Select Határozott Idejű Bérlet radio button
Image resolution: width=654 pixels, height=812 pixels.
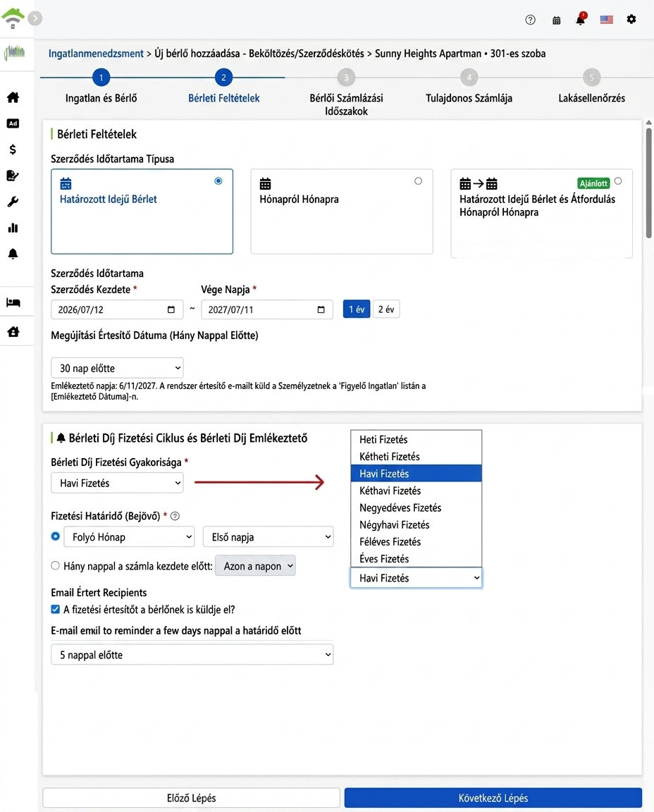click(x=218, y=180)
